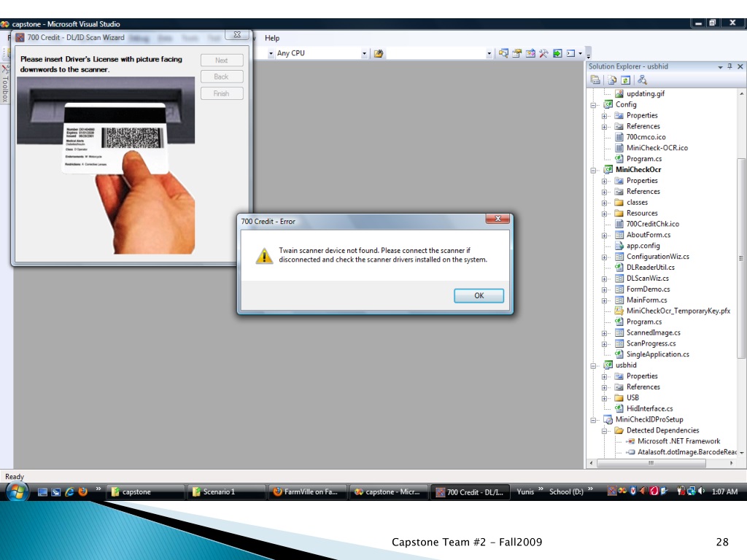The height and width of the screenshot is (560, 747).
Task: Open the empty find combo box dropdown
Action: coord(489,54)
